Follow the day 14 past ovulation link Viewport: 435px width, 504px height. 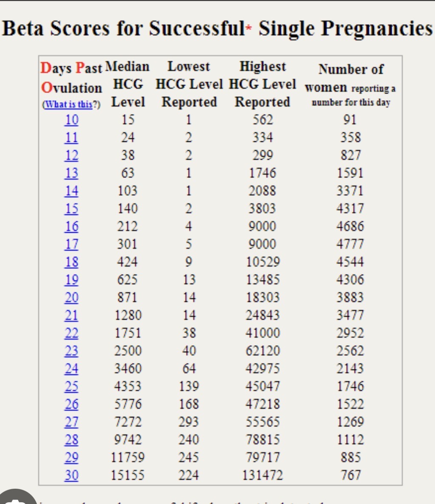[71, 191]
